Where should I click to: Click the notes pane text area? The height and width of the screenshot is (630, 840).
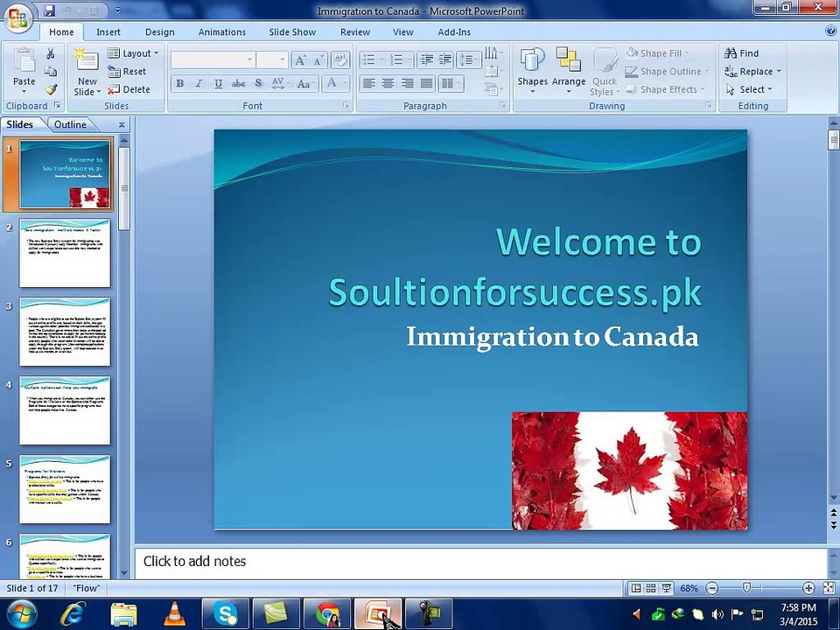[480, 562]
